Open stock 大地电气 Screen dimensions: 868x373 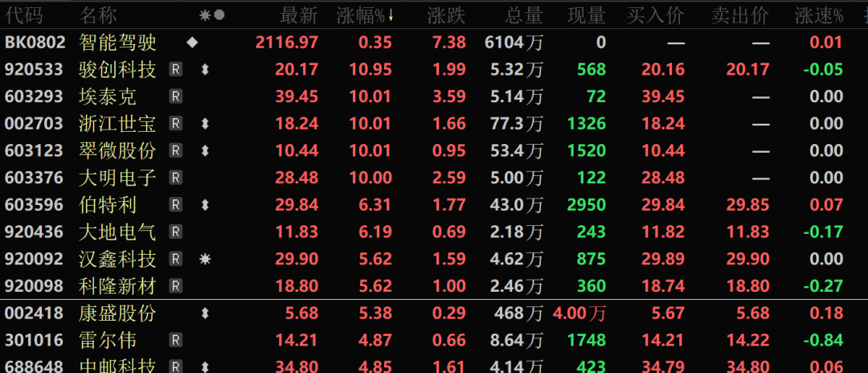point(117,232)
